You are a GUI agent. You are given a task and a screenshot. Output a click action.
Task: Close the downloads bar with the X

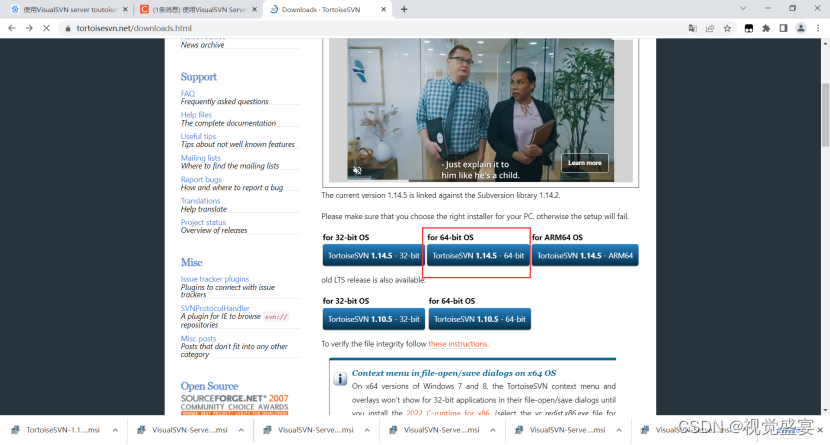coord(820,430)
